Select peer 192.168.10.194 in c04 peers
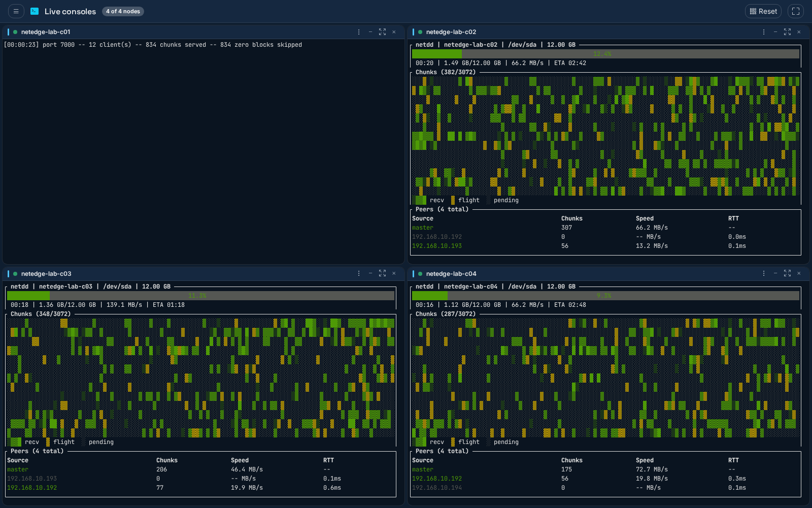The image size is (812, 508). pos(605,488)
